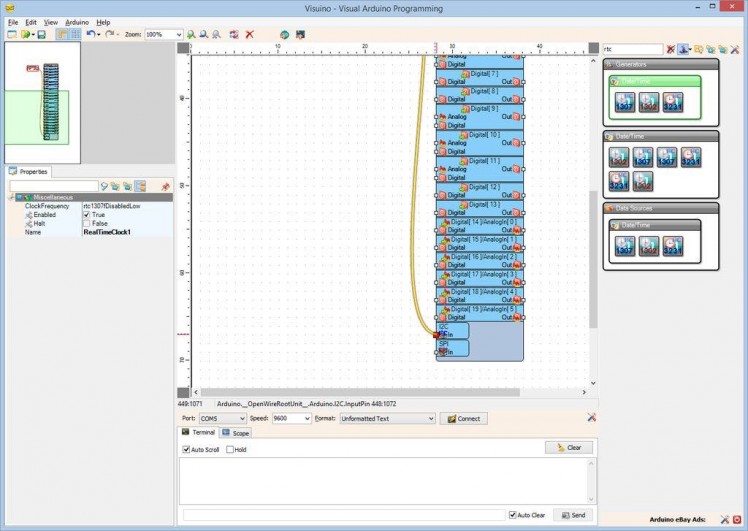The height and width of the screenshot is (531, 748).
Task: Open the Port COM5 dropdown
Action: (241, 419)
